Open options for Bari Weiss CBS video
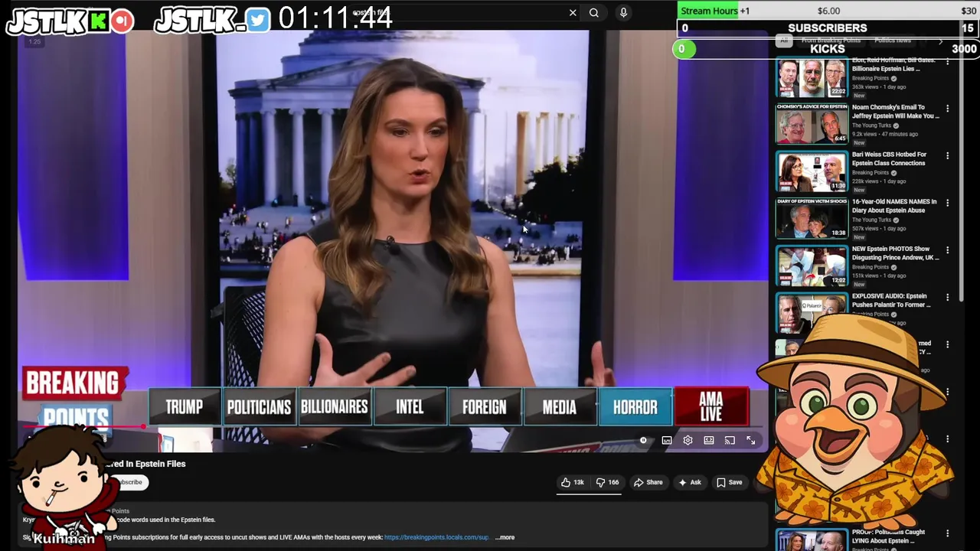The image size is (980, 551). (947, 155)
